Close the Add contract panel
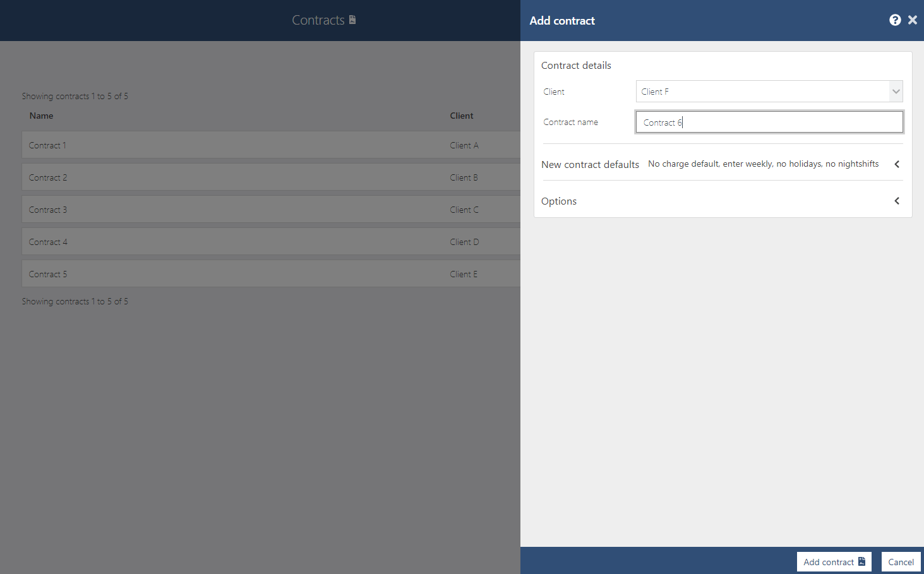The width and height of the screenshot is (924, 574). click(913, 20)
